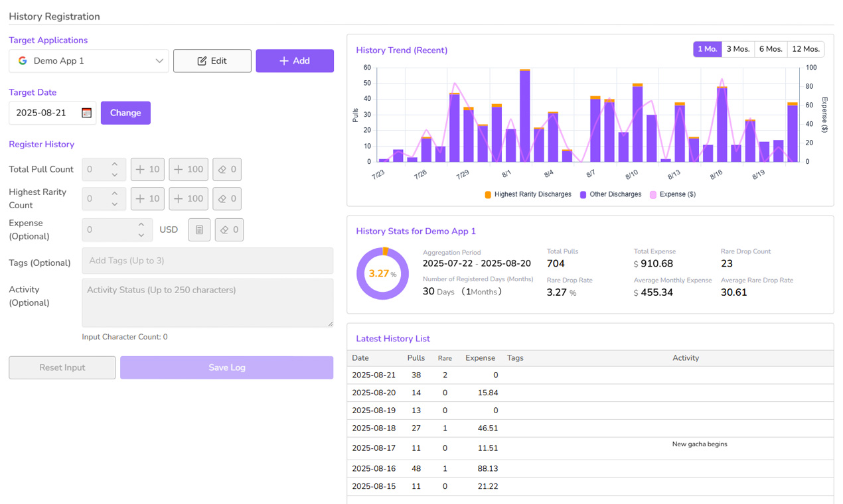The height and width of the screenshot is (504, 843).
Task: Click the Edit application button
Action: [212, 60]
